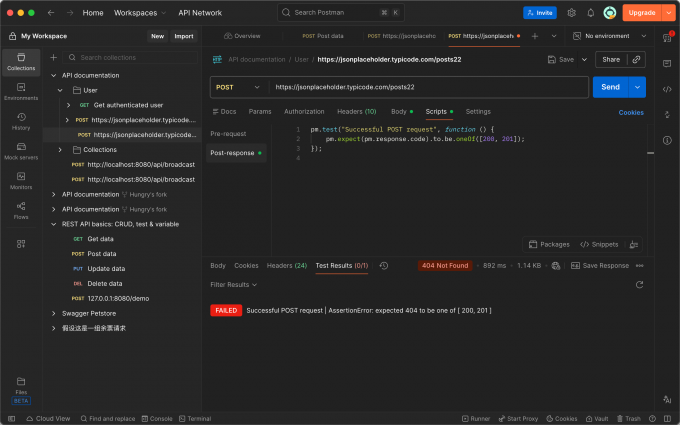
Task: Open the notifications bell
Action: pyautogui.click(x=591, y=13)
